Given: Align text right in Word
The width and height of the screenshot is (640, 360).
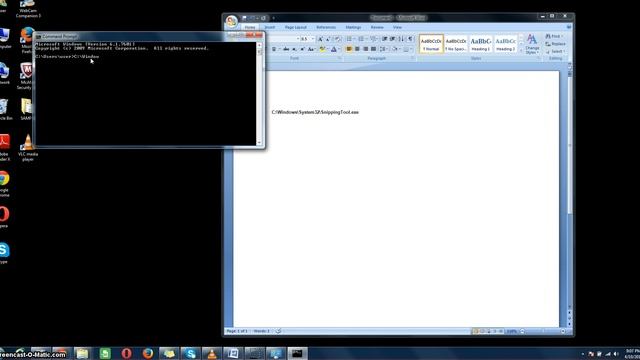Looking at the screenshot, I should pos(365,49).
